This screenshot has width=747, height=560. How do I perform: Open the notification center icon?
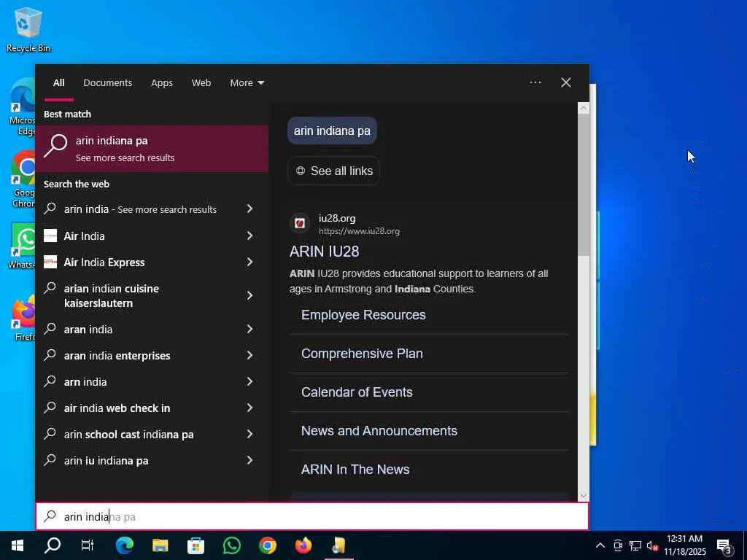click(724, 545)
